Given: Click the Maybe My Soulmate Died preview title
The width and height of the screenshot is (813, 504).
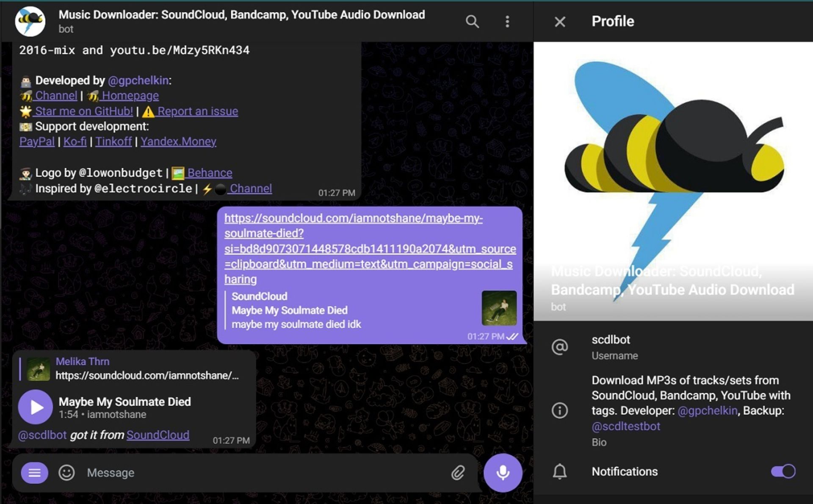Looking at the screenshot, I should (x=290, y=310).
